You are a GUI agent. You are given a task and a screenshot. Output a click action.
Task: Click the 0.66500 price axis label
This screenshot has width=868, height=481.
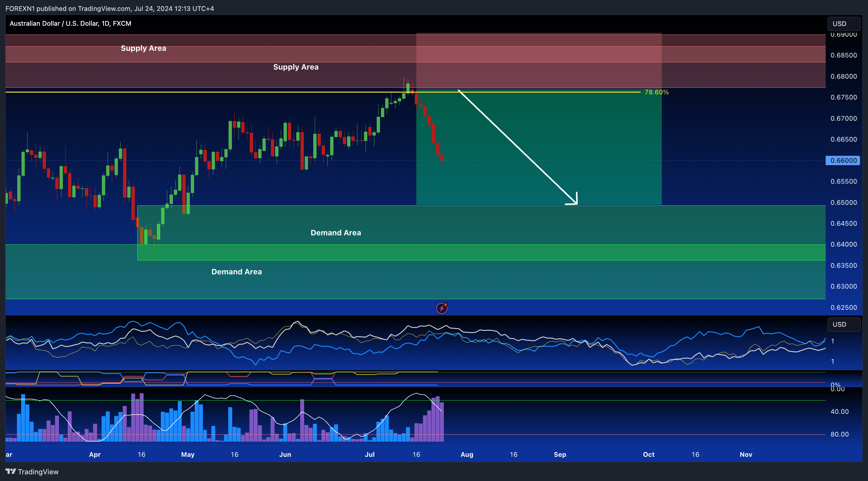[844, 139]
